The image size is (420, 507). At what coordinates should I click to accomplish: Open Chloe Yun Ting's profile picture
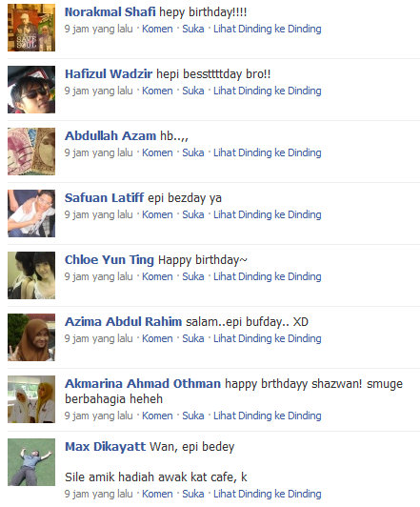(x=31, y=275)
